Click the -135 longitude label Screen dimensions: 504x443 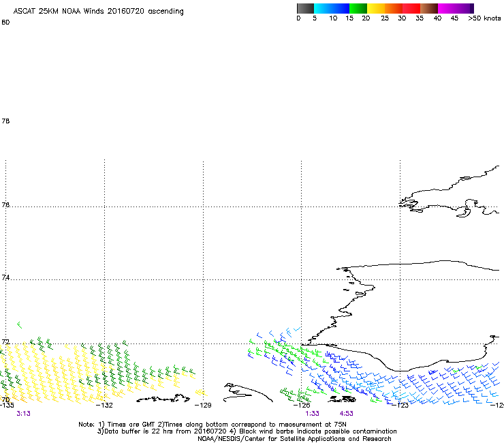[x=7, y=405]
